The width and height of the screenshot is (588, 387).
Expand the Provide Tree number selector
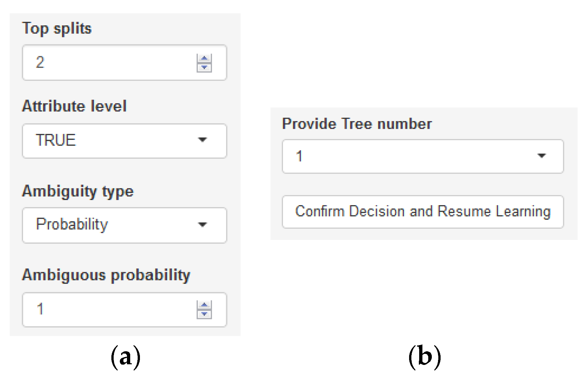click(406, 156)
